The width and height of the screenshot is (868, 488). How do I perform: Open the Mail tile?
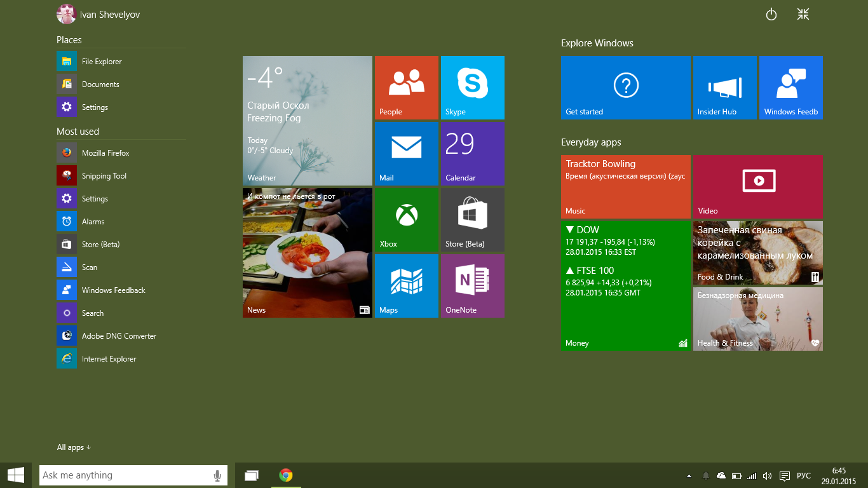(x=407, y=154)
